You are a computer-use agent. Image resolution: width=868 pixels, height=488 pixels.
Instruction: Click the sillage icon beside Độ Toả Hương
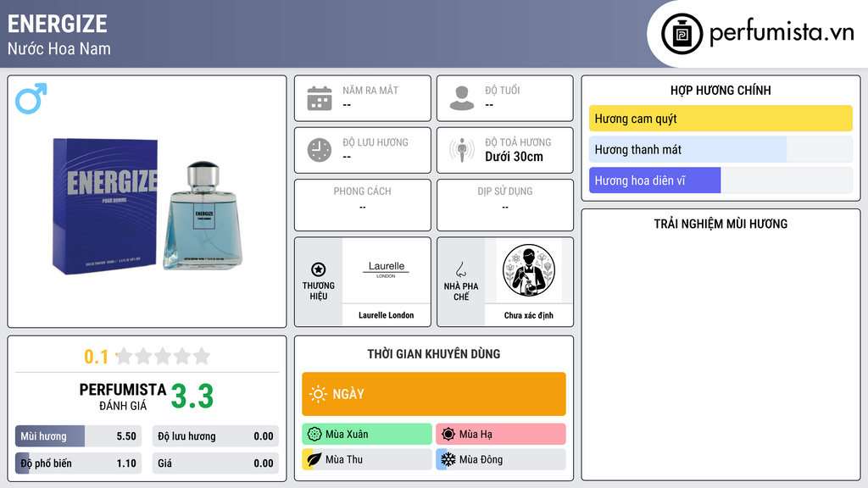coord(462,150)
